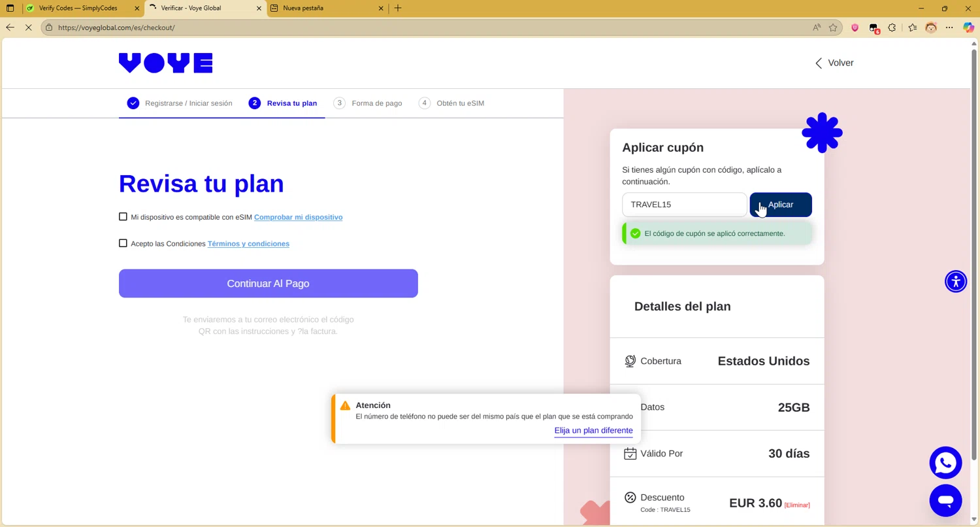Screen dimensions: 980x527
Task: Open read aloud icon in address bar
Action: (817, 27)
